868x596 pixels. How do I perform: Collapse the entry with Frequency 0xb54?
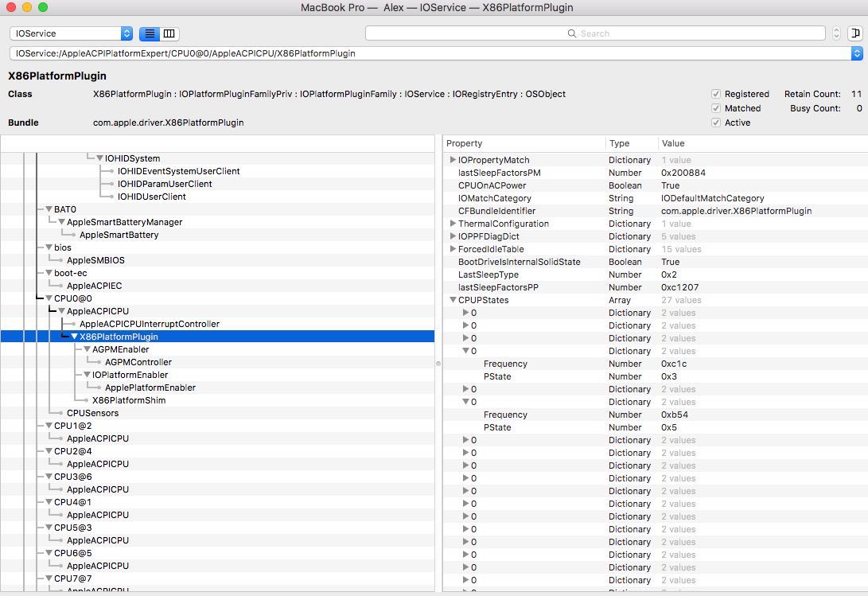tap(465, 402)
